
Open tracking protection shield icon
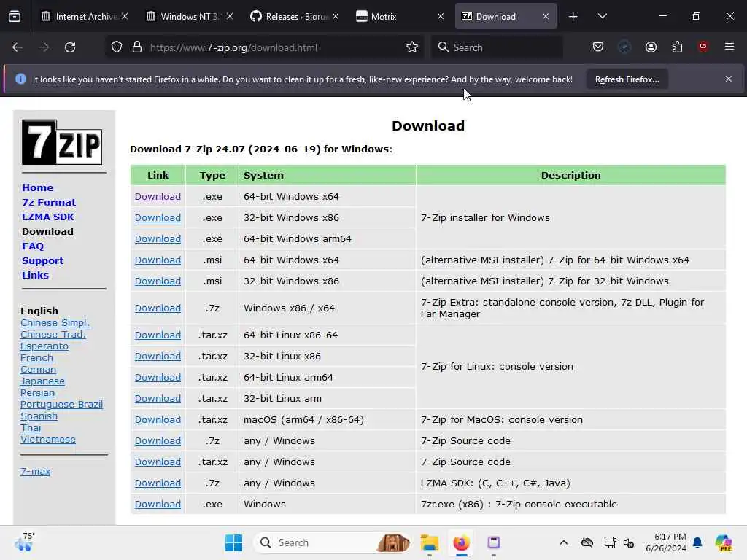(117, 47)
